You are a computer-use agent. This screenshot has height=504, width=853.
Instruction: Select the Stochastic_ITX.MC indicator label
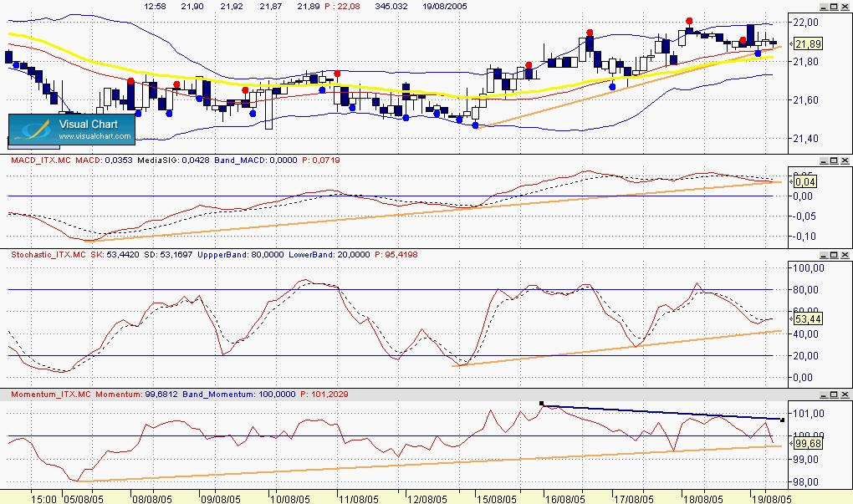pyautogui.click(x=47, y=253)
